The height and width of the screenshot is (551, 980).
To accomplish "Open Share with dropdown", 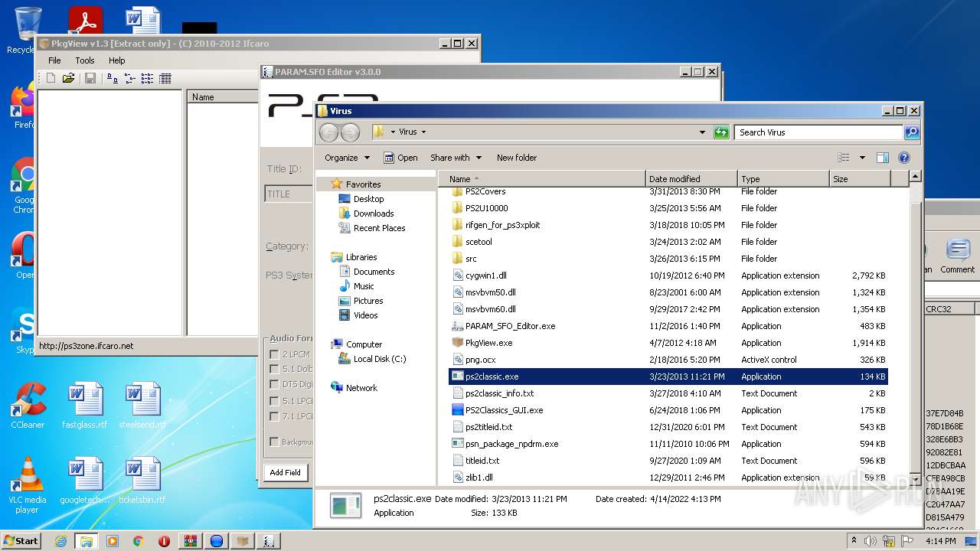I will 456,158.
